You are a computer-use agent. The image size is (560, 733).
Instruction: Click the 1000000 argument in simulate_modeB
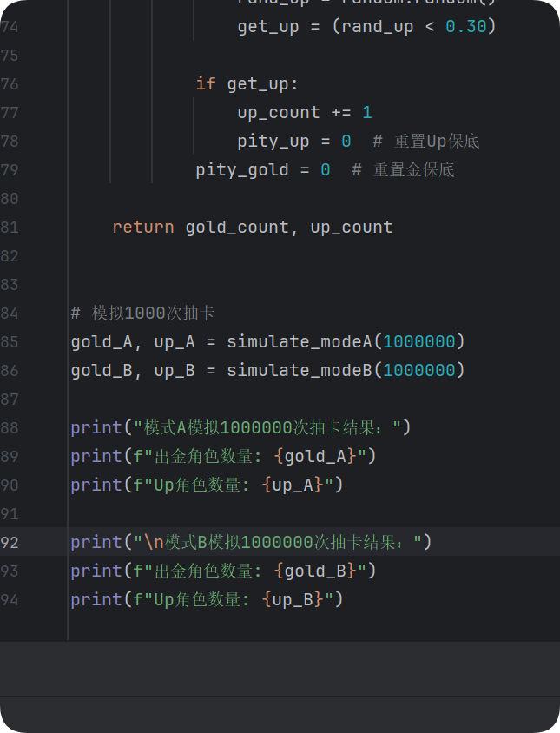(x=418, y=370)
